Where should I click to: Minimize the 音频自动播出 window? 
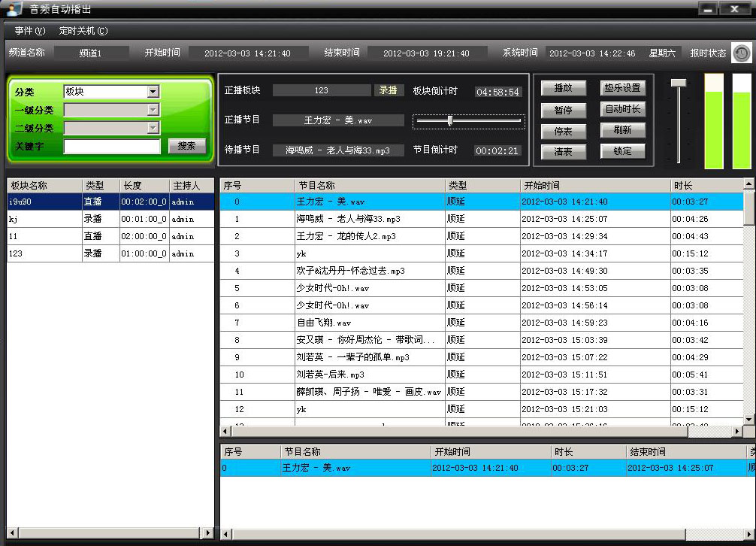coord(708,9)
